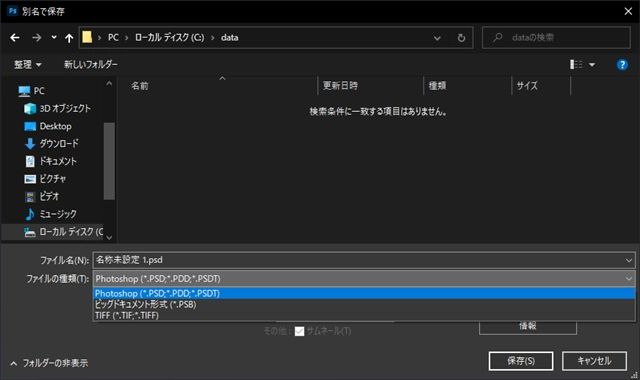Screen dimensions: 640x380
Task: Collapse folders with フォルダーの非表示
Action: pyautogui.click(x=49, y=363)
